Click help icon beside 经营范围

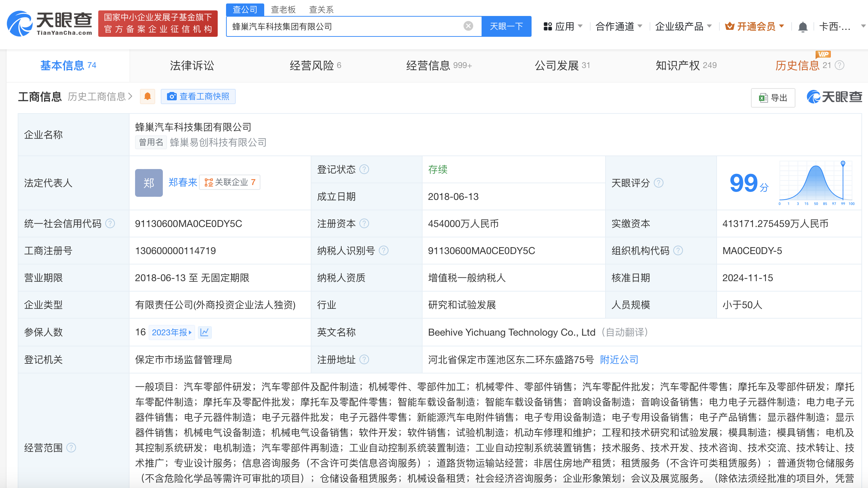[71, 448]
